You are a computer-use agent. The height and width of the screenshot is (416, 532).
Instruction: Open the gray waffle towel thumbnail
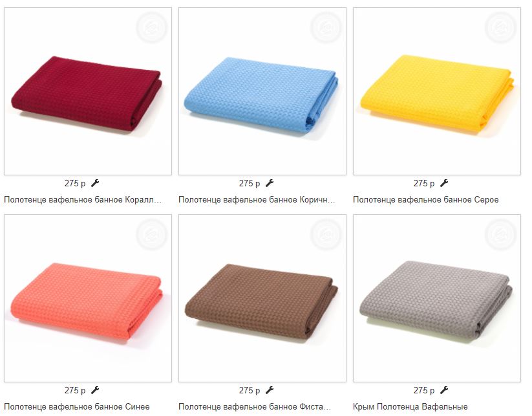click(437, 298)
